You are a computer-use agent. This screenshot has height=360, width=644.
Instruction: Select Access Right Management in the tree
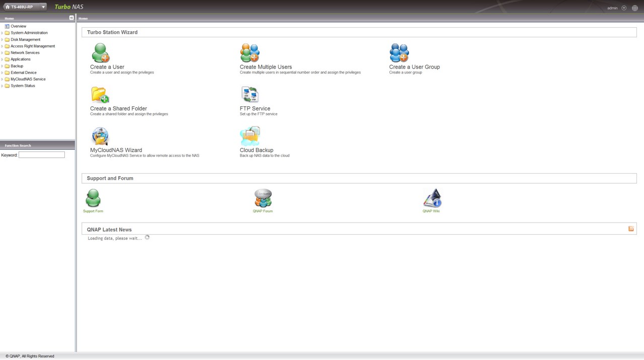pyautogui.click(x=33, y=46)
